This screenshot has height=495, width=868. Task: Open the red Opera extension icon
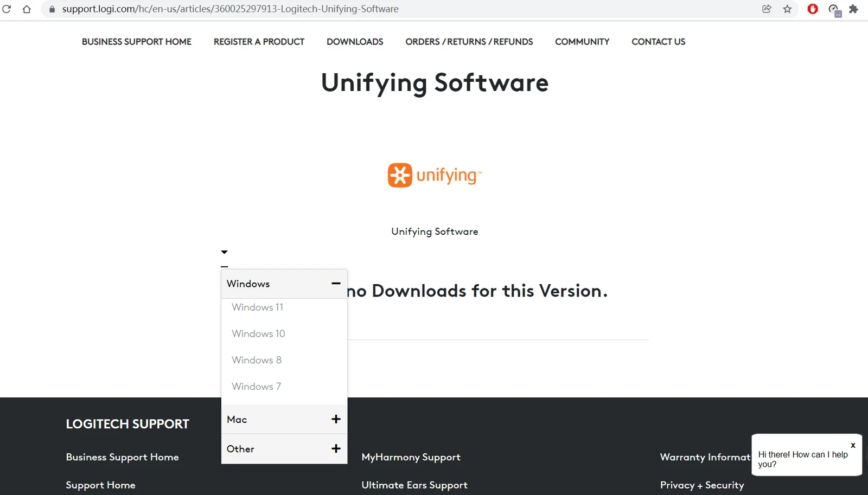coord(813,9)
